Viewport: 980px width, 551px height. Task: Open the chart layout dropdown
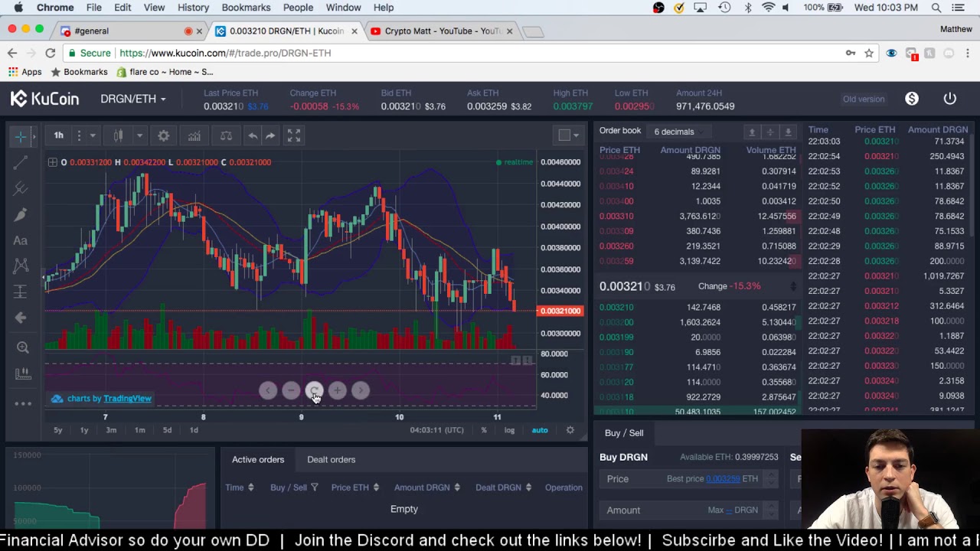[568, 135]
